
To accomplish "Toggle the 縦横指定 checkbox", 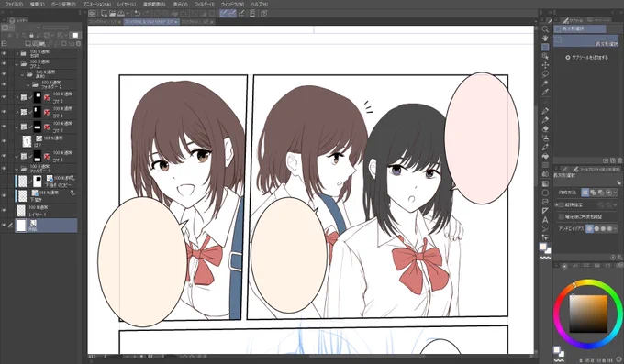I will tap(562, 204).
